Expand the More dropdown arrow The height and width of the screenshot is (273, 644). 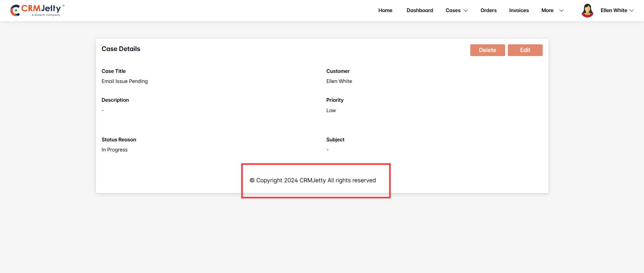tap(561, 11)
